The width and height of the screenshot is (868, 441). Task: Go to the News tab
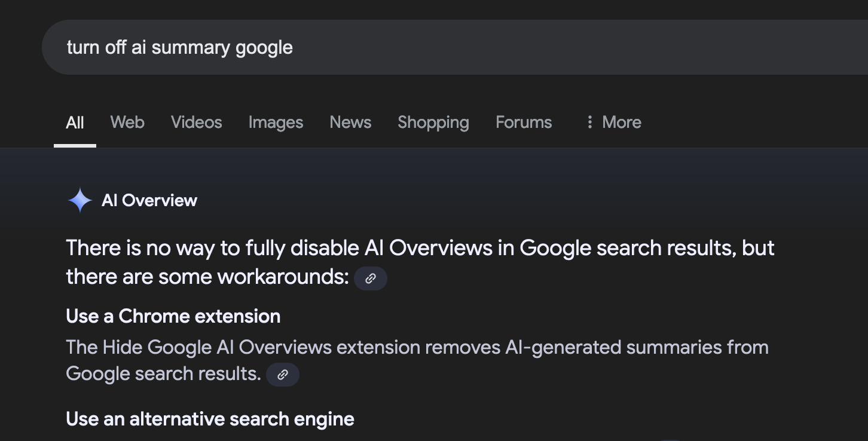(350, 122)
